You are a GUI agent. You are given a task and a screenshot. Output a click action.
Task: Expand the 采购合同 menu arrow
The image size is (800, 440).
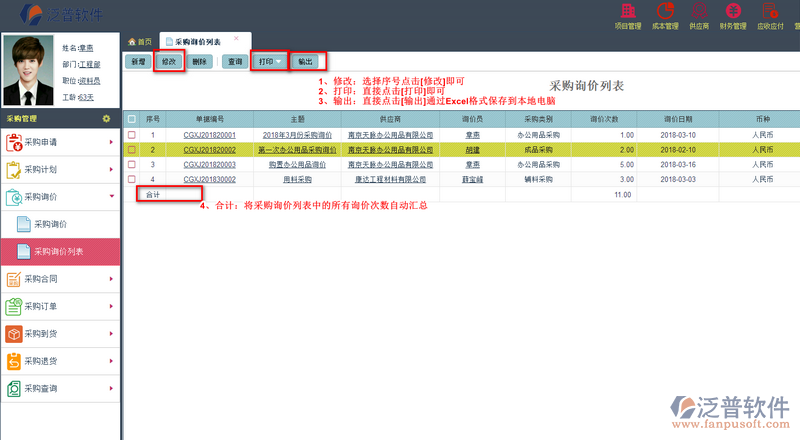(x=111, y=279)
